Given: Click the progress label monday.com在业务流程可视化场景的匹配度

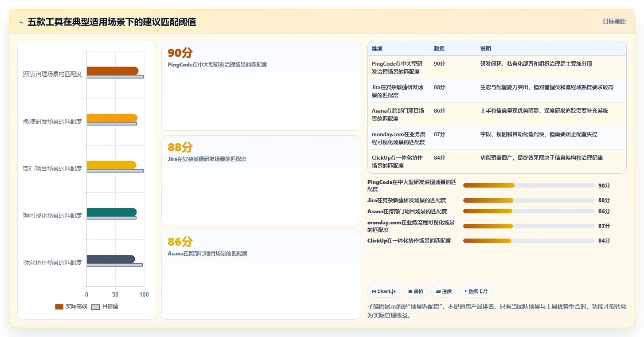Looking at the screenshot, I should (411, 226).
